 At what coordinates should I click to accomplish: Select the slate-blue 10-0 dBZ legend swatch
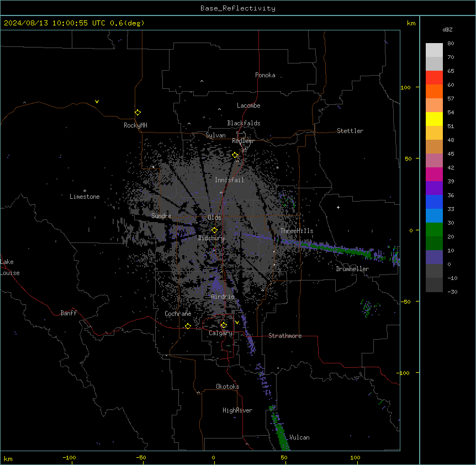point(434,257)
